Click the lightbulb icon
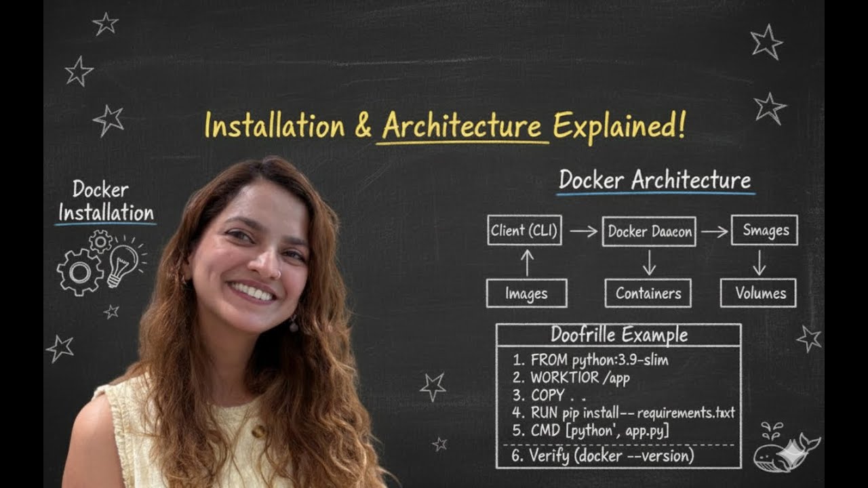This screenshot has height=488, width=868. coord(123,264)
